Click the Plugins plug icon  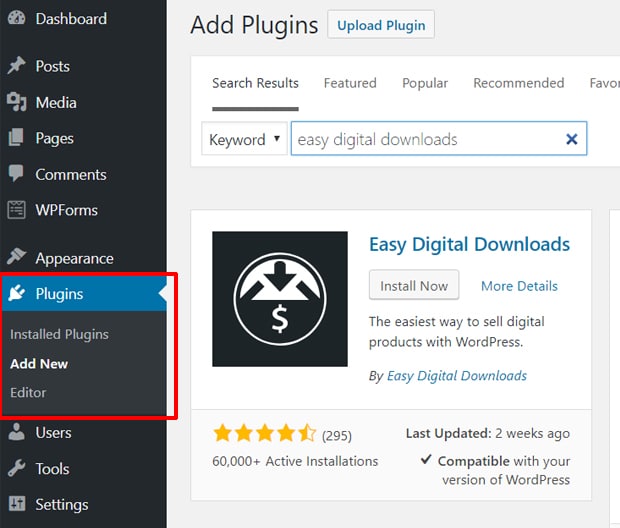[x=16, y=293]
